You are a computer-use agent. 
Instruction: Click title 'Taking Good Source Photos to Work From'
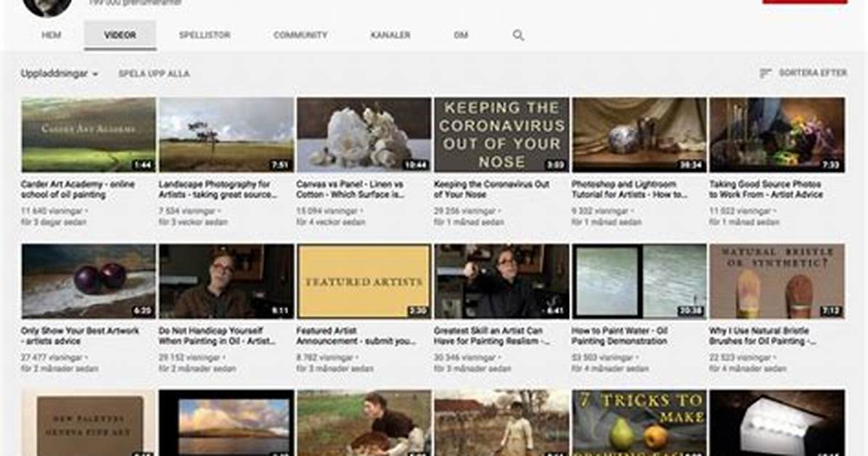[x=766, y=190]
